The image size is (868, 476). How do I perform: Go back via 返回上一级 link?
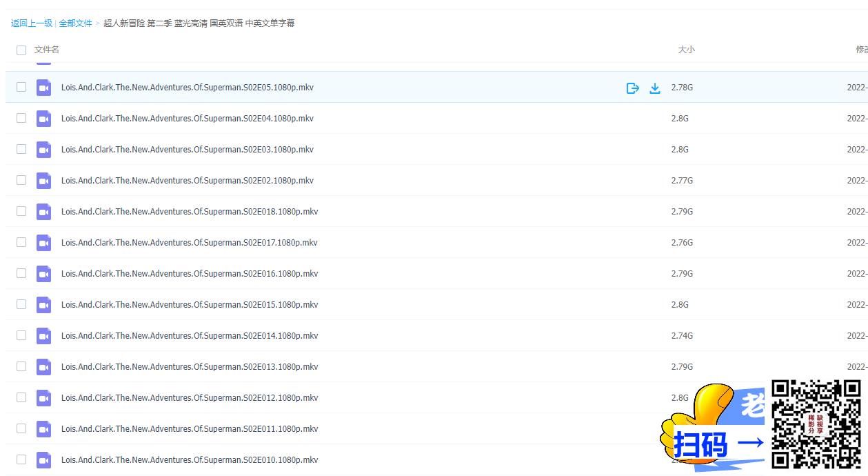[32, 23]
